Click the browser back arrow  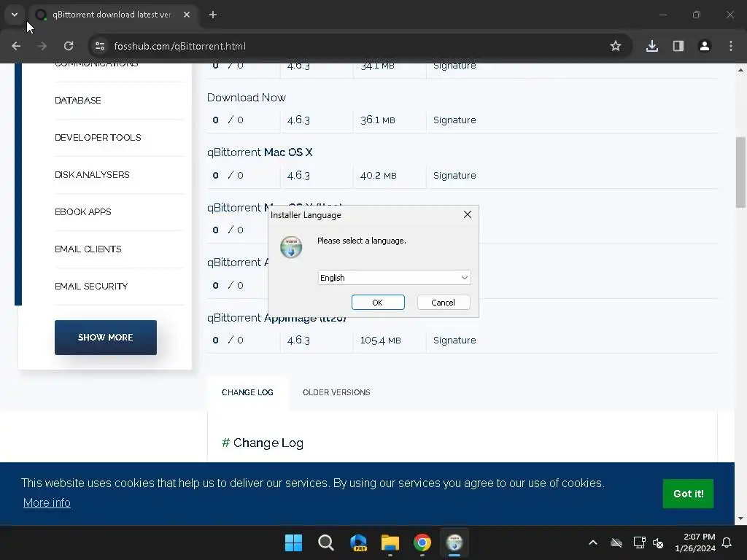click(16, 46)
